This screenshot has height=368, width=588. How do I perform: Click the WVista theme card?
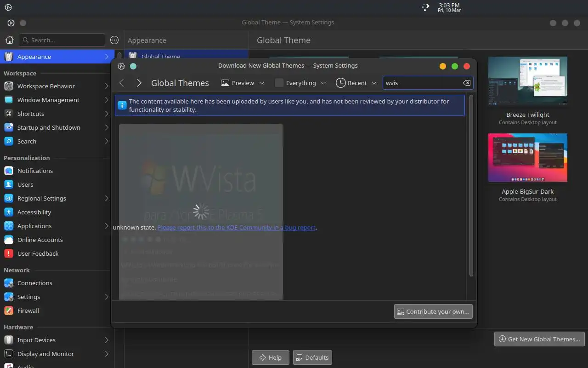coord(201,212)
